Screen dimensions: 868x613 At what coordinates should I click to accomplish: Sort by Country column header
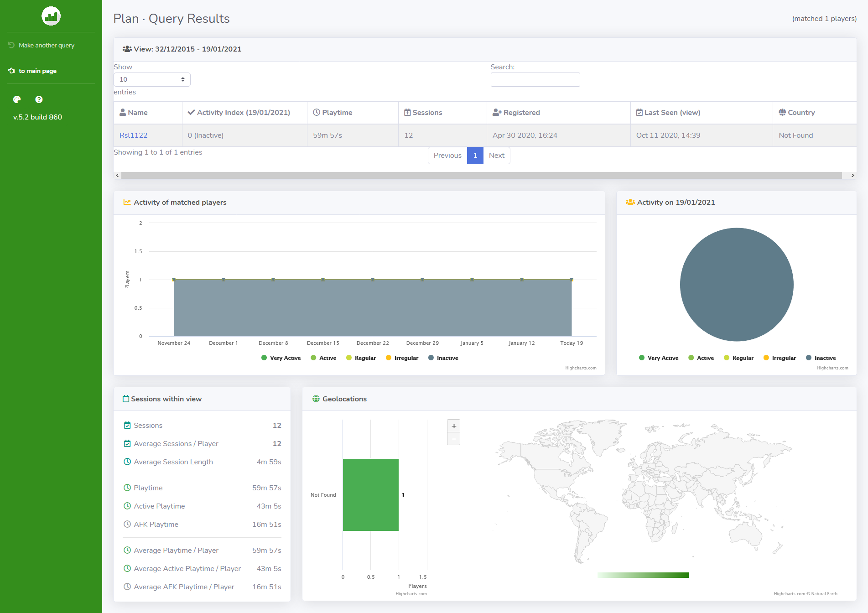815,113
